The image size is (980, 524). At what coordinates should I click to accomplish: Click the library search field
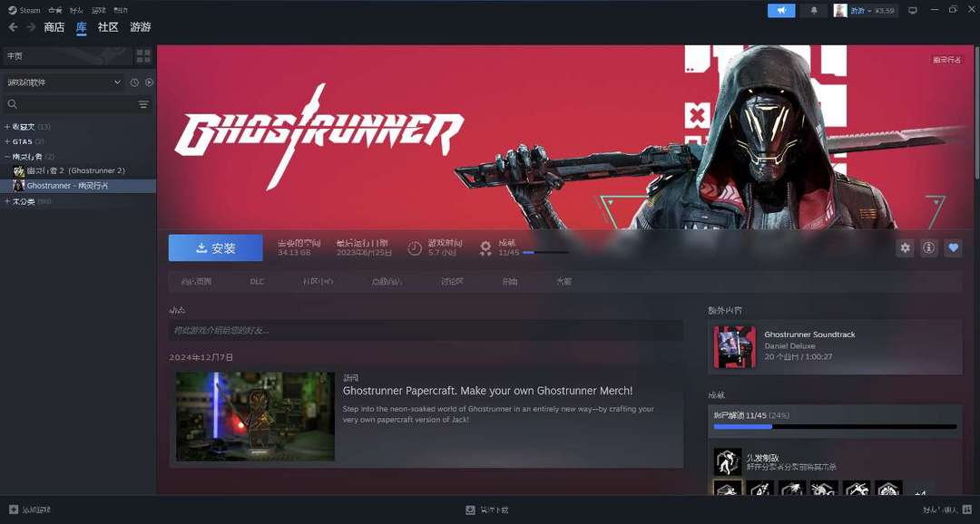[x=69, y=104]
